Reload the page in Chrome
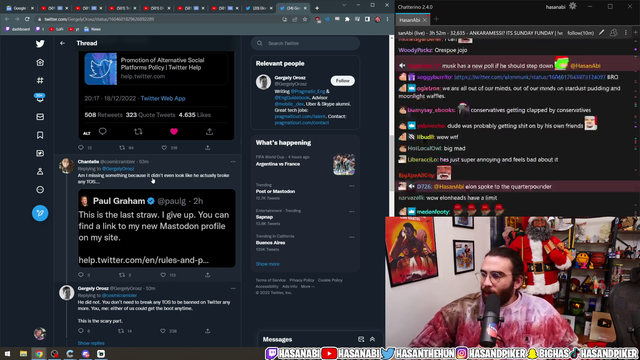 point(27,19)
